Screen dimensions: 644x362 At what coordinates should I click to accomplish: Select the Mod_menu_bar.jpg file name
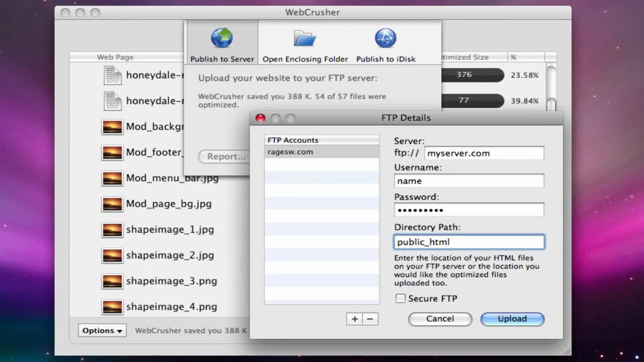click(172, 178)
